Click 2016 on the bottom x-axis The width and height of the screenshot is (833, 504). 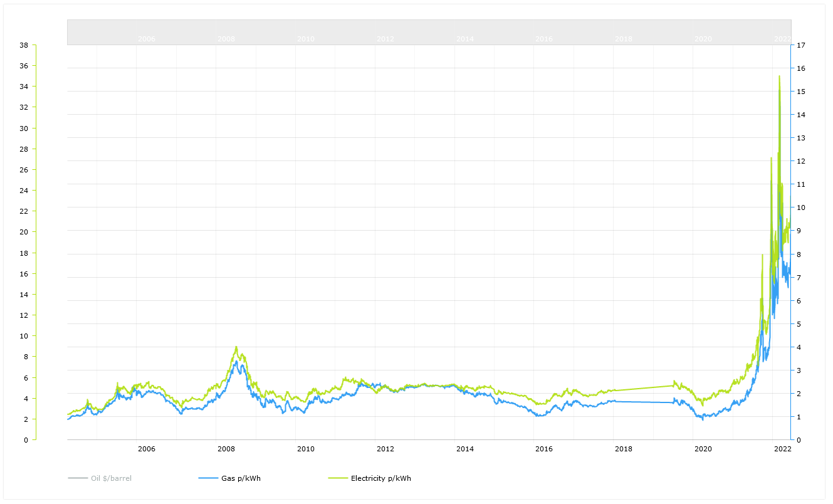pyautogui.click(x=544, y=449)
